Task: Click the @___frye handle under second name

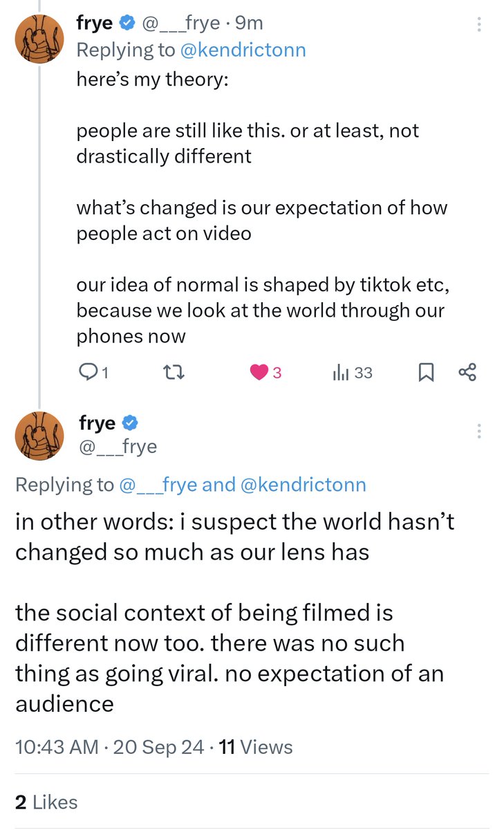Action: 118,447
